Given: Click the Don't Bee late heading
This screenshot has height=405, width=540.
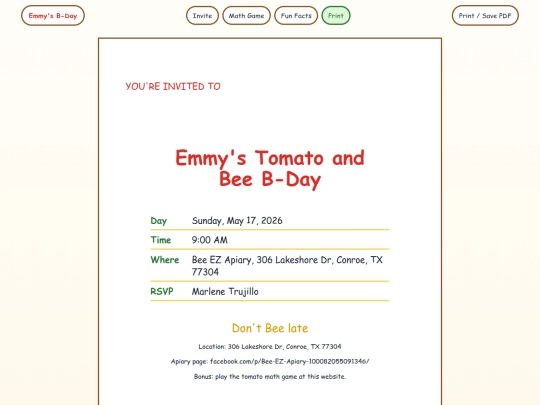Looking at the screenshot, I should click(270, 328).
